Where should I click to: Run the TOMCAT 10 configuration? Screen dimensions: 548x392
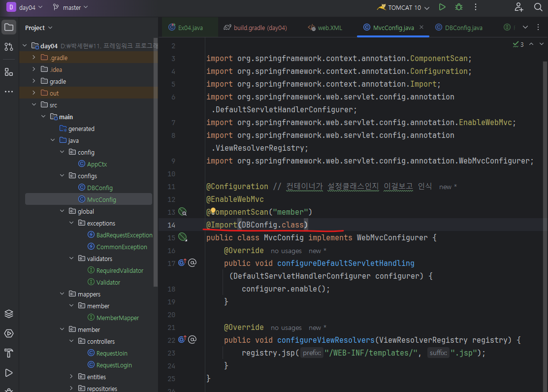(442, 7)
